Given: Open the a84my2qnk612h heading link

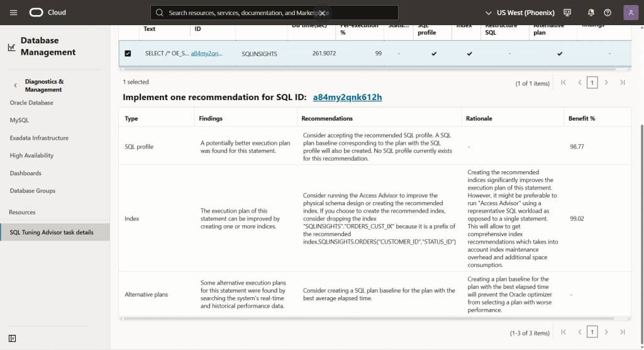Looking at the screenshot, I should pos(347,97).
